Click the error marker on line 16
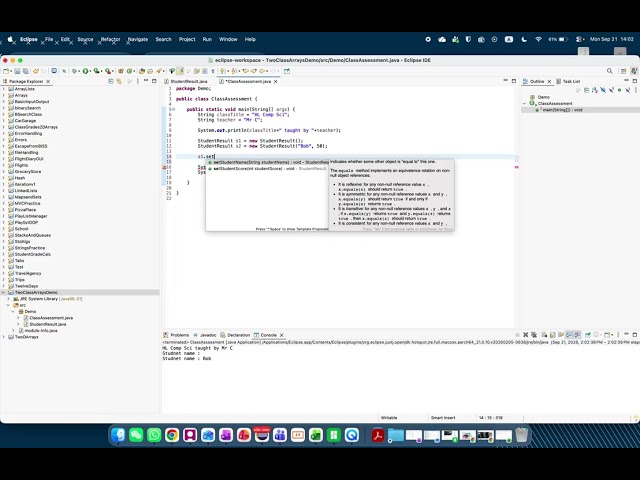Screen dimensions: 640x480 (x=164, y=167)
